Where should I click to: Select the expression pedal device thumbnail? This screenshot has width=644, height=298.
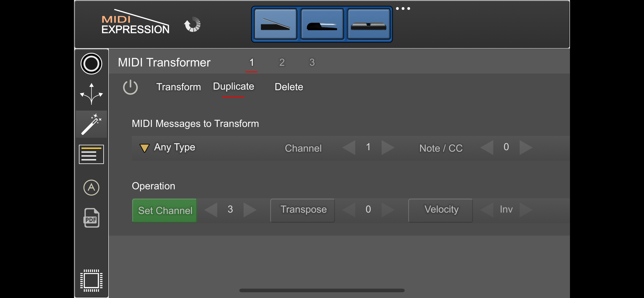tap(275, 24)
